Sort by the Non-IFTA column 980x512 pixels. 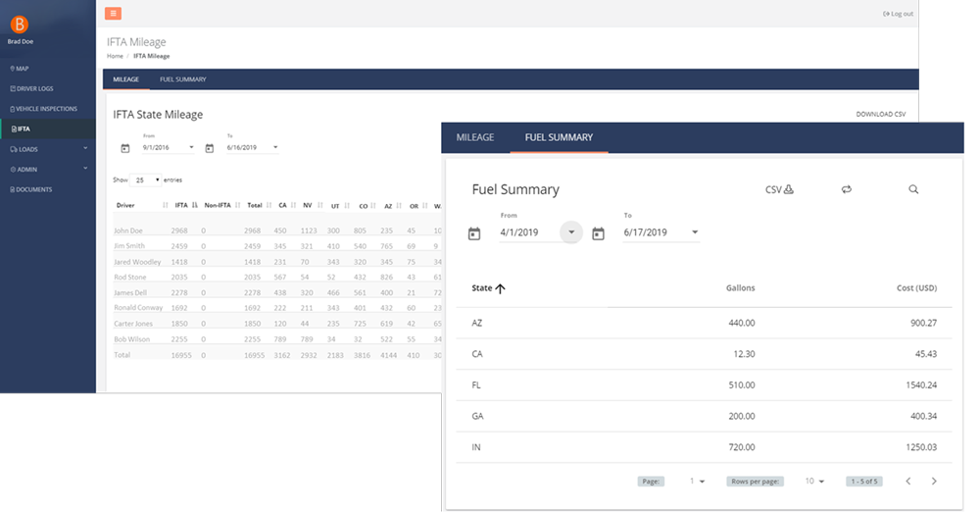tap(222, 205)
